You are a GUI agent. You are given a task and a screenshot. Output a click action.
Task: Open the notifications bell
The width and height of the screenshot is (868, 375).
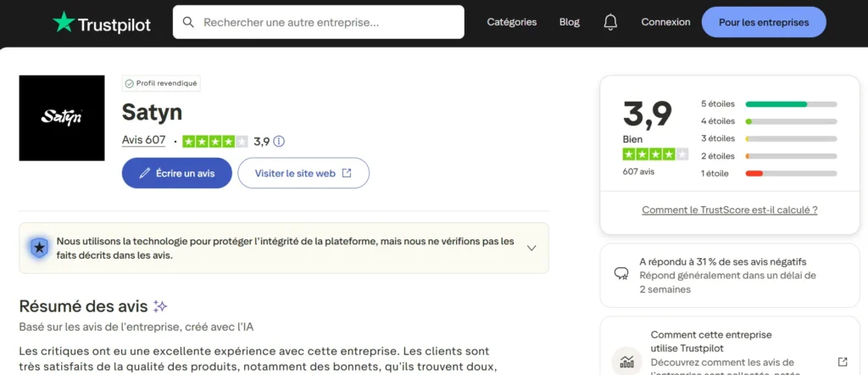610,22
